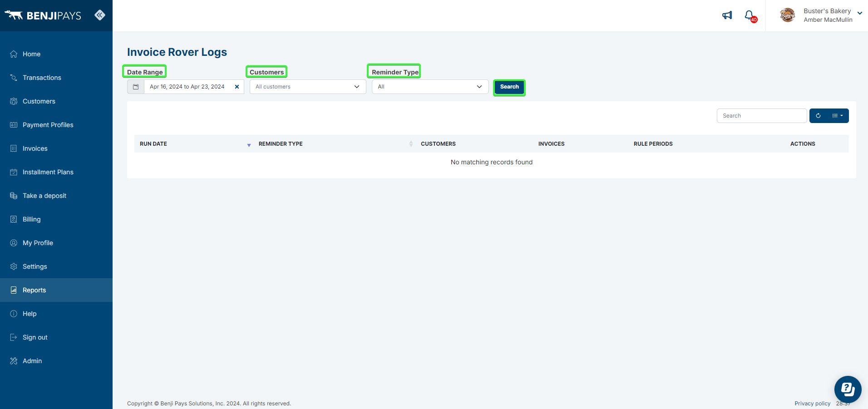Click the Take a deposit coins icon
This screenshot has width=868, height=409.
click(14, 196)
